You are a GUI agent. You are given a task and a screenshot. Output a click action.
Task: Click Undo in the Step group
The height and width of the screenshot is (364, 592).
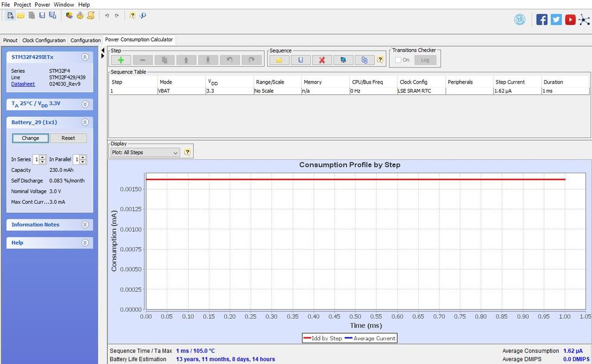tap(230, 60)
